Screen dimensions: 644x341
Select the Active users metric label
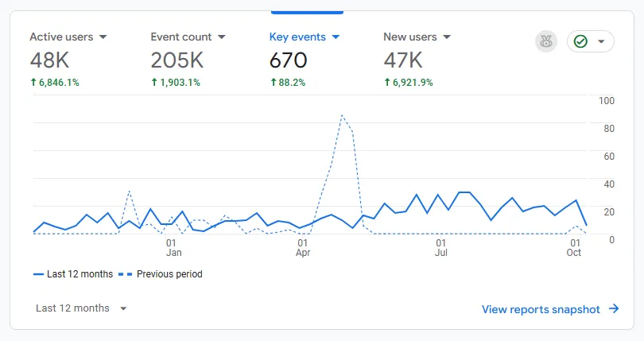pos(61,37)
